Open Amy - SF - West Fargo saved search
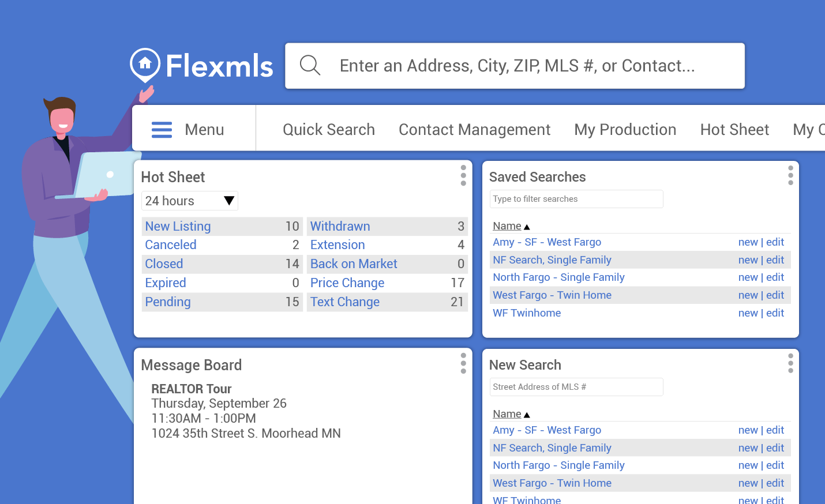The height and width of the screenshot is (504, 825). click(x=547, y=242)
